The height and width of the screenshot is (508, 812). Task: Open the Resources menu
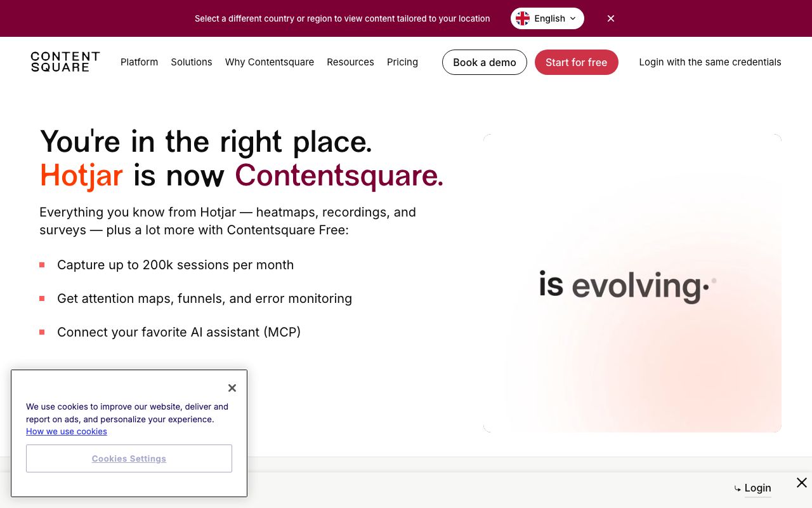point(351,62)
